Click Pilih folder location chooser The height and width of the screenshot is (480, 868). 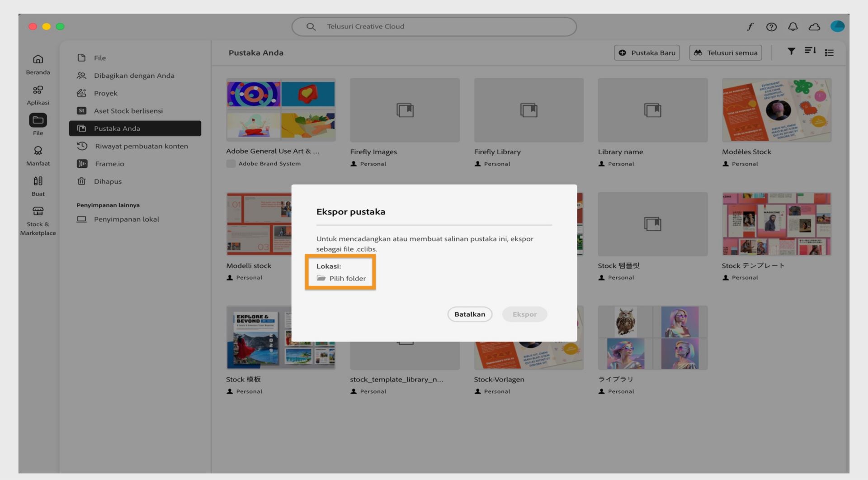(341, 278)
